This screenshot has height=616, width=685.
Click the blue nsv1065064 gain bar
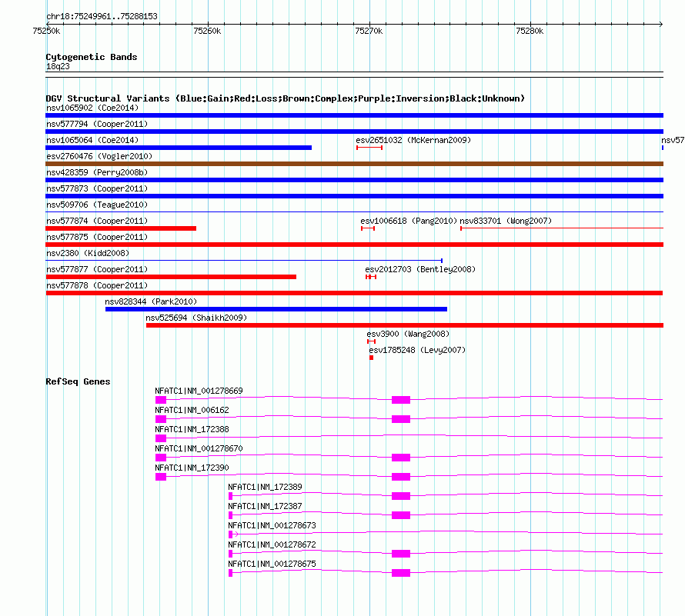coord(179,148)
